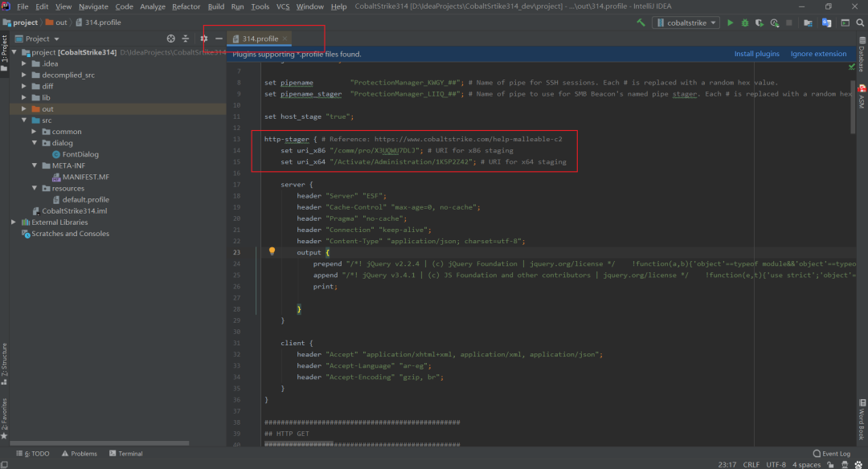Select default.profile in the resources folder
The width and height of the screenshot is (868, 469).
coord(81,200)
